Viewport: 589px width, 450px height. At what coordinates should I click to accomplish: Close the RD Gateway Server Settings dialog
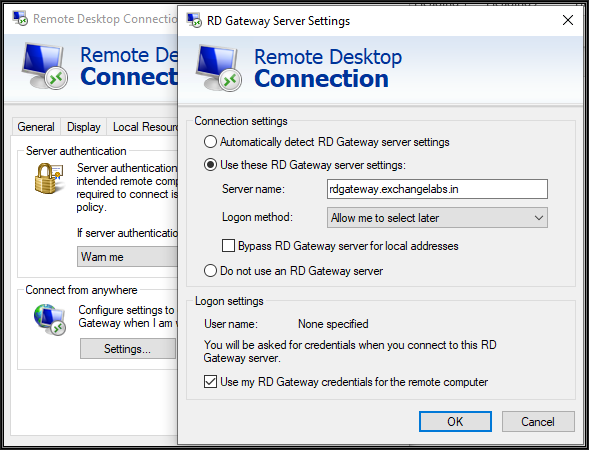point(568,20)
